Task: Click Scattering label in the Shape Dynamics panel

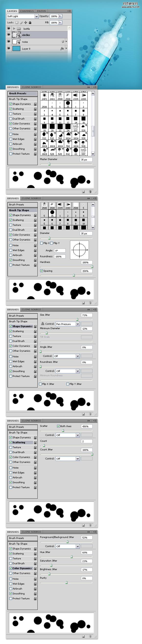Action: click(x=18, y=331)
